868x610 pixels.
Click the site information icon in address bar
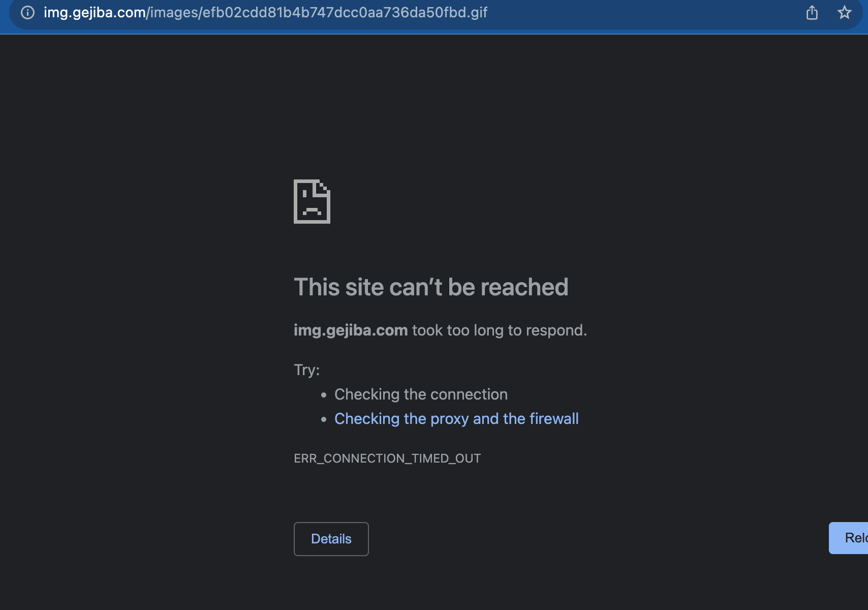click(27, 13)
